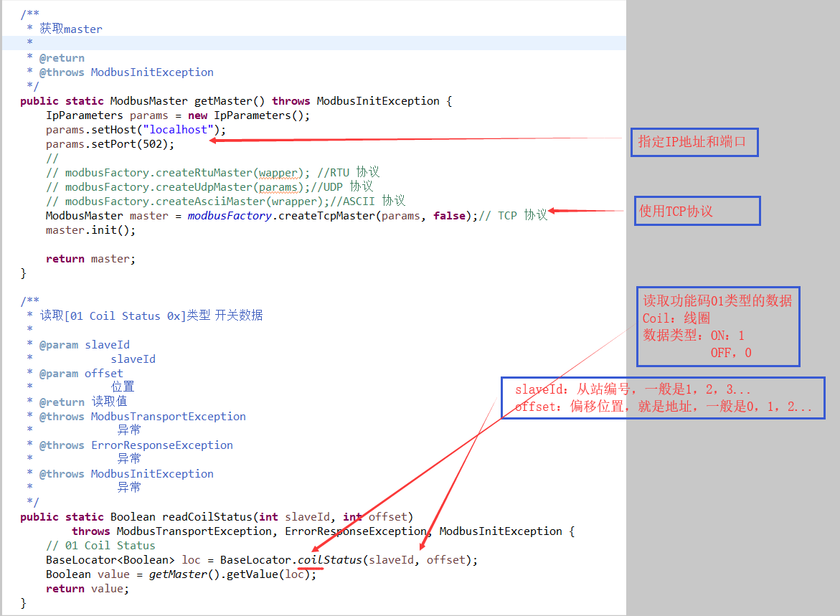Select the "localhost" string in setHost
This screenshot has height=616, width=840.
pyautogui.click(x=179, y=129)
